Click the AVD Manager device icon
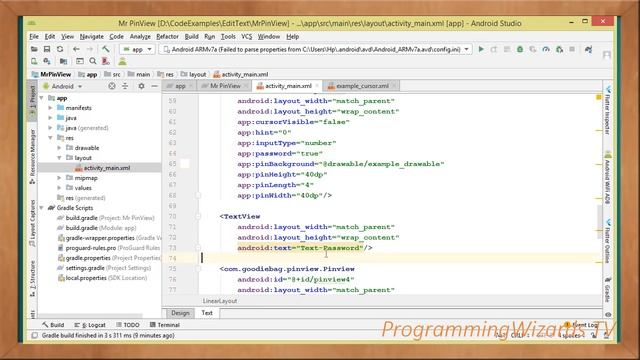 click(x=34, y=61)
